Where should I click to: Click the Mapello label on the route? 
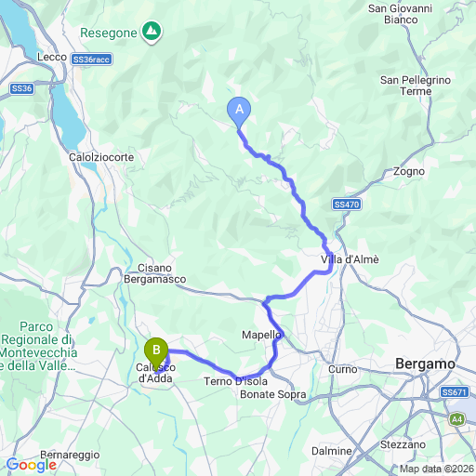[x=261, y=335]
